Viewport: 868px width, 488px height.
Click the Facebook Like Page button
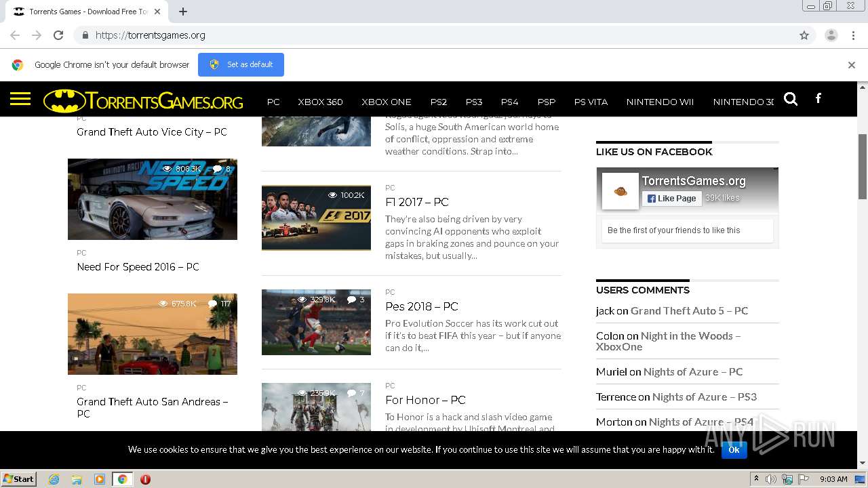(x=671, y=199)
